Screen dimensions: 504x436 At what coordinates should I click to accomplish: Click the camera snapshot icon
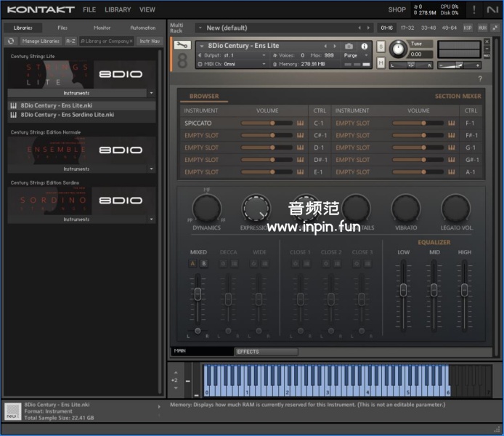pos(349,46)
